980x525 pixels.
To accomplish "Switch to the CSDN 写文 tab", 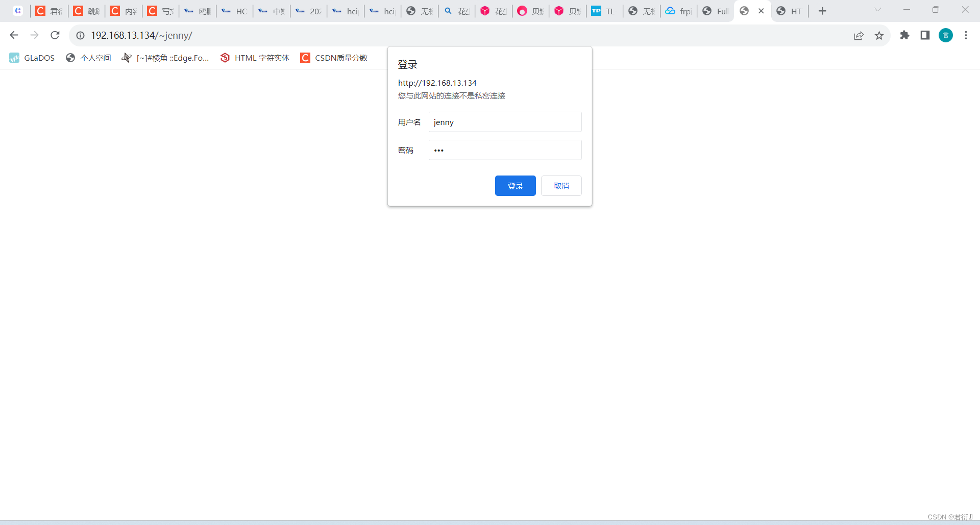I will pos(161,11).
